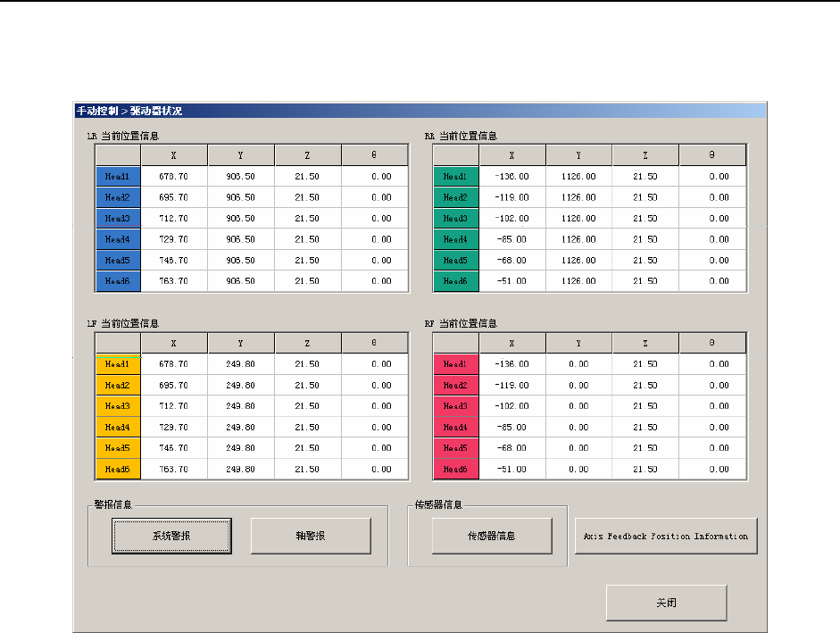Click the Y column header in LR table

coord(241,155)
